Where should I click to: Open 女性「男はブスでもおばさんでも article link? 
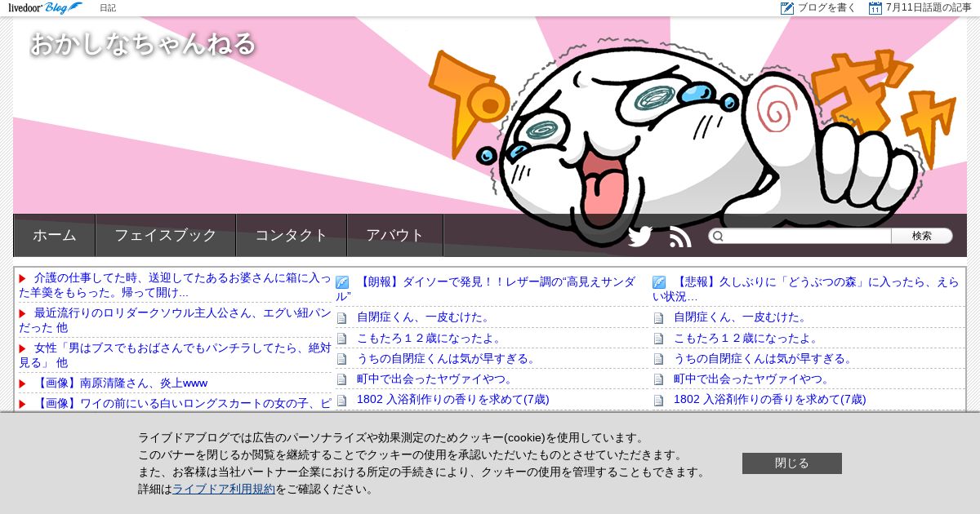coord(175,355)
